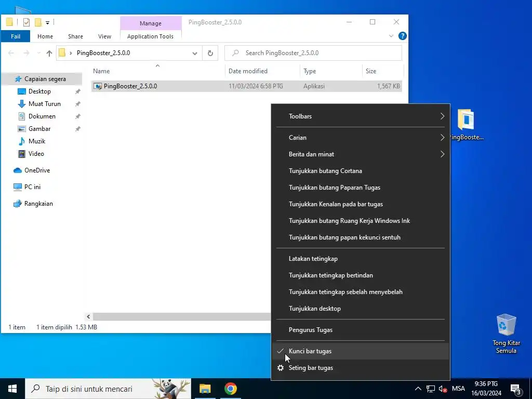Open Pengurus Tugas task manager
Viewport: 532px width, 399px height.
click(x=361, y=330)
